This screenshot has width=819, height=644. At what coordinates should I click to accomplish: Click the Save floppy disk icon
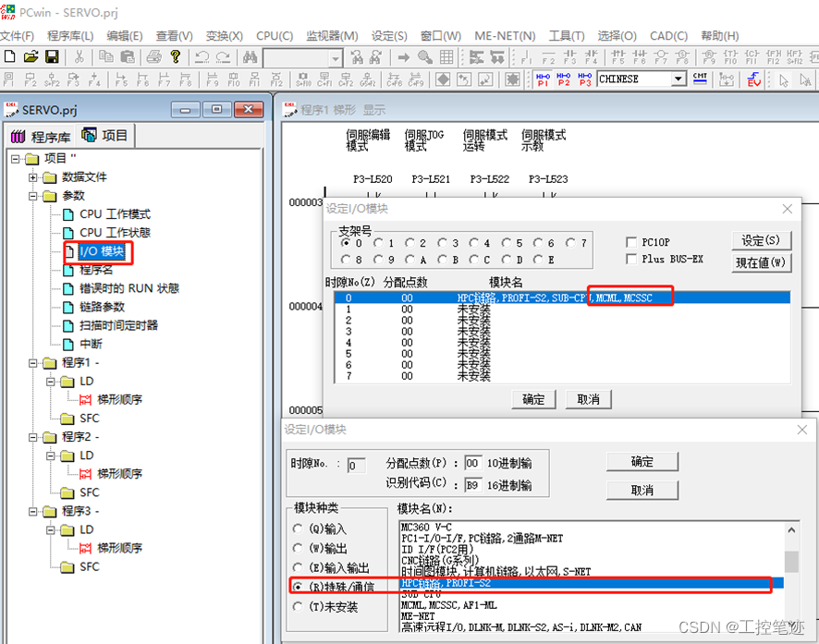[52, 56]
